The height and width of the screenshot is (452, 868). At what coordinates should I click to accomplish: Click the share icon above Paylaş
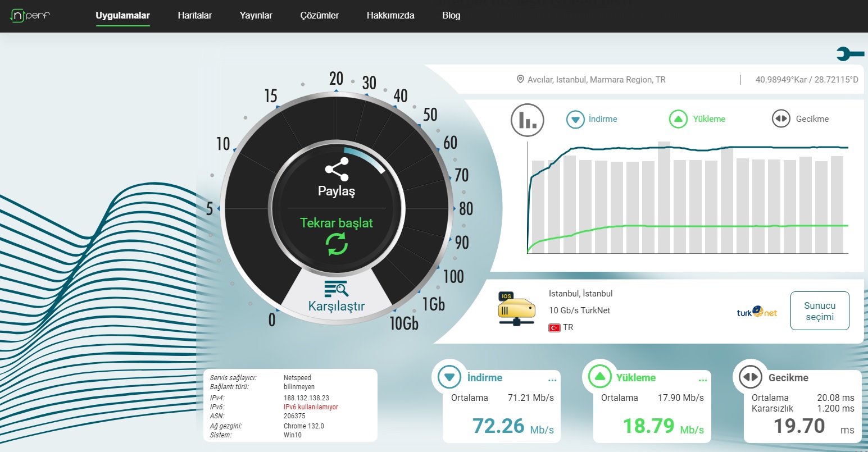337,169
